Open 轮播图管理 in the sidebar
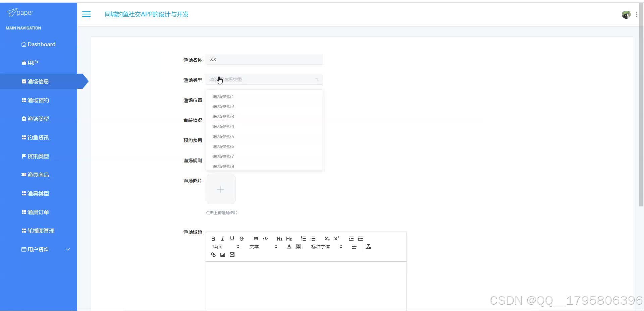Viewport: 644px width, 311px height. 38,231
